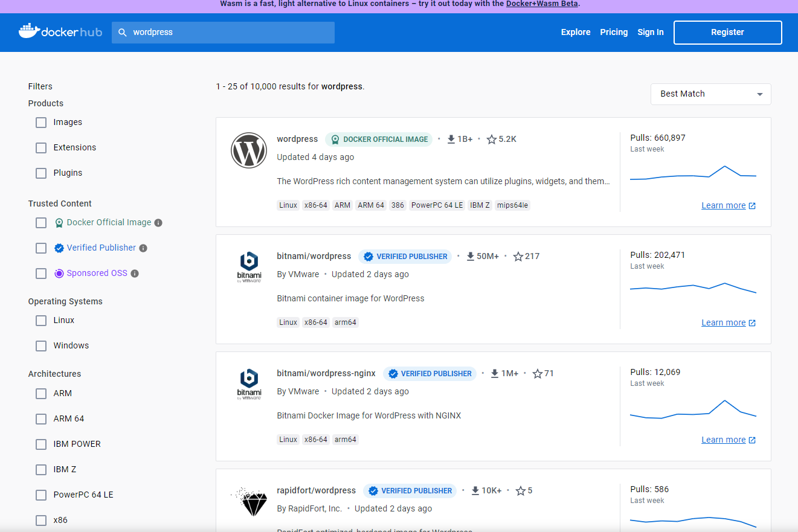Open the rapidfort/wordpress repository title
The image size is (798, 532).
[x=317, y=491]
